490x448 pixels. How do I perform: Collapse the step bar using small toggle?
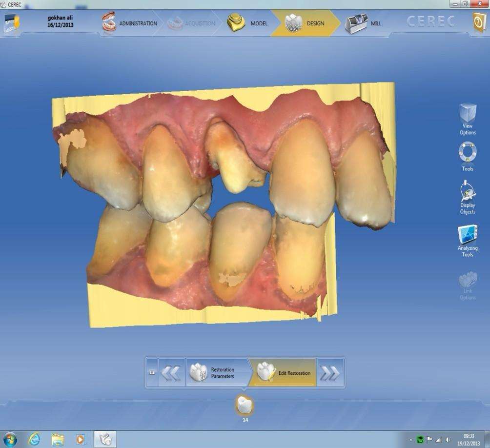pos(151,372)
